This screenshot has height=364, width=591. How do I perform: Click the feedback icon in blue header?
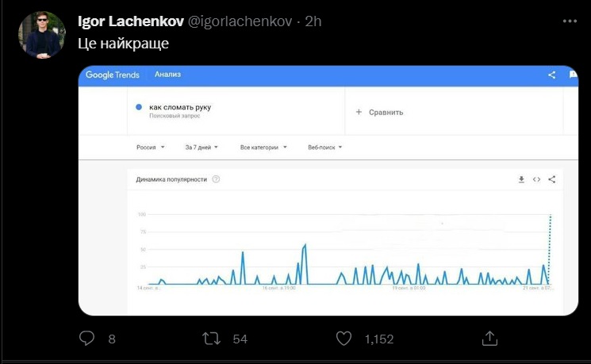574,75
